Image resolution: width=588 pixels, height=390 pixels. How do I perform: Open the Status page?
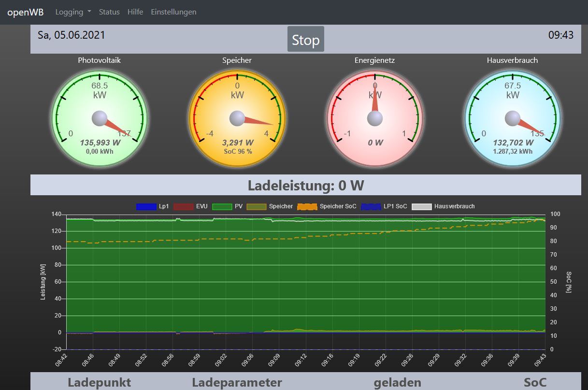(x=109, y=12)
